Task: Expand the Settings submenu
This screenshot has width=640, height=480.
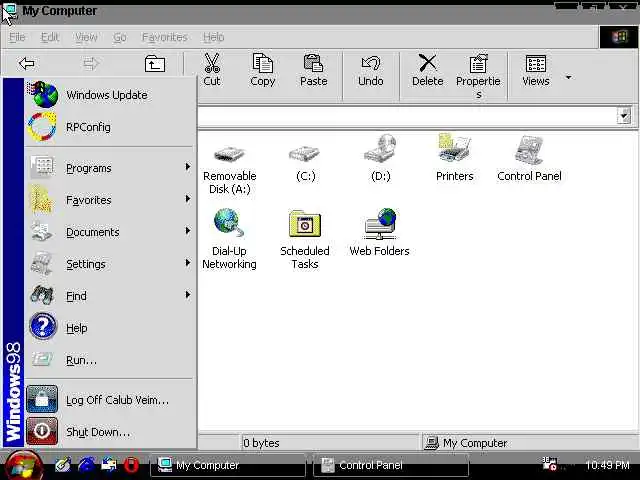Action: [110, 264]
